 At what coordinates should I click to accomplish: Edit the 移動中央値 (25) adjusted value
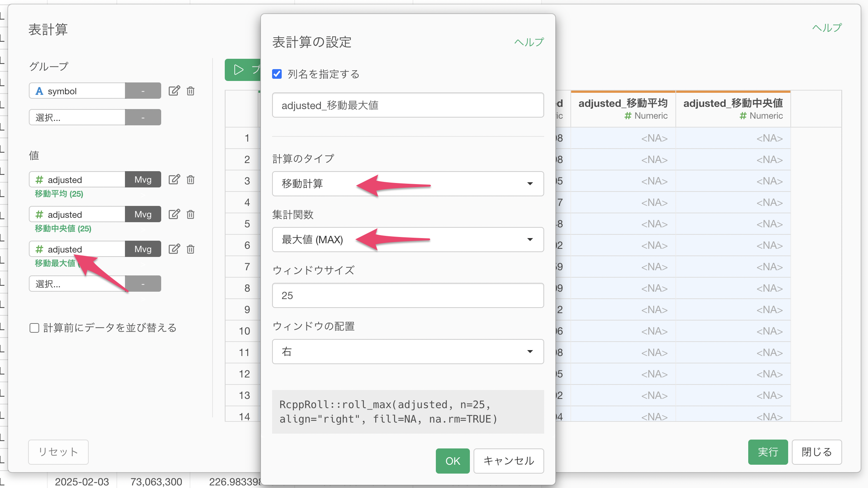click(174, 214)
